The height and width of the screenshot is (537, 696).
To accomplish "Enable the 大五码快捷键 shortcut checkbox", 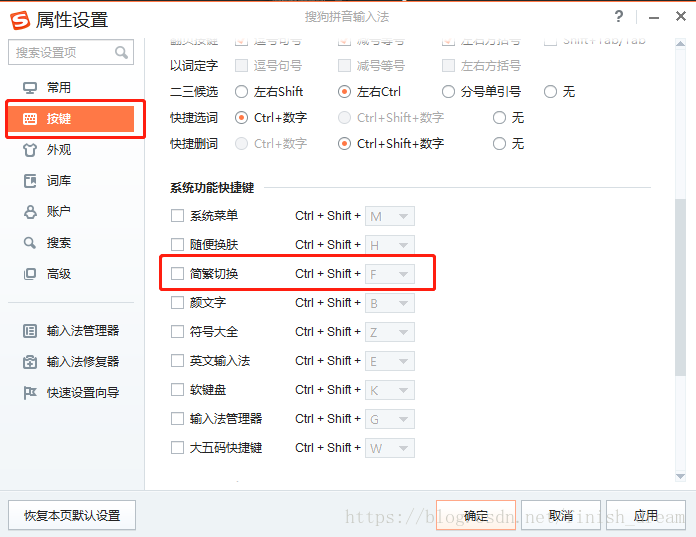I will click(178, 447).
